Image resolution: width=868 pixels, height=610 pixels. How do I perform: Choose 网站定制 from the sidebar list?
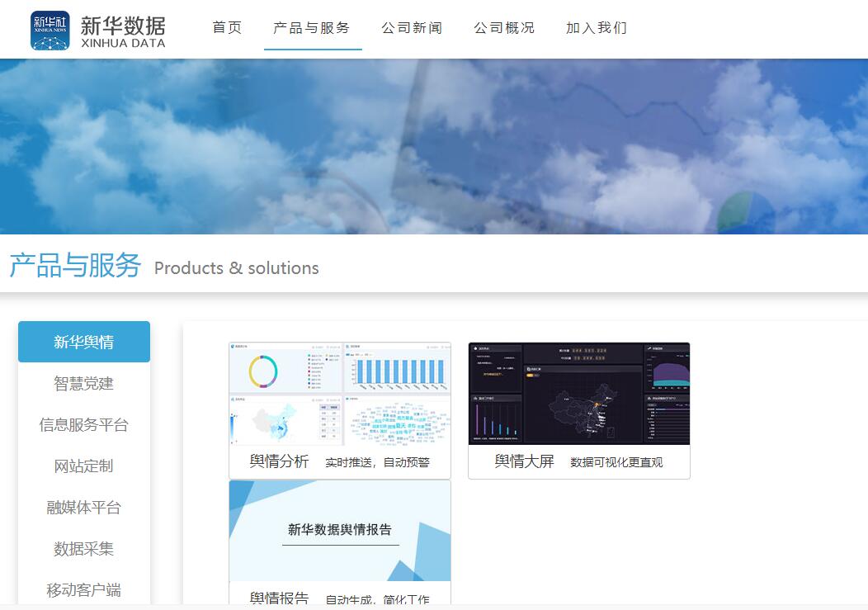coord(84,466)
